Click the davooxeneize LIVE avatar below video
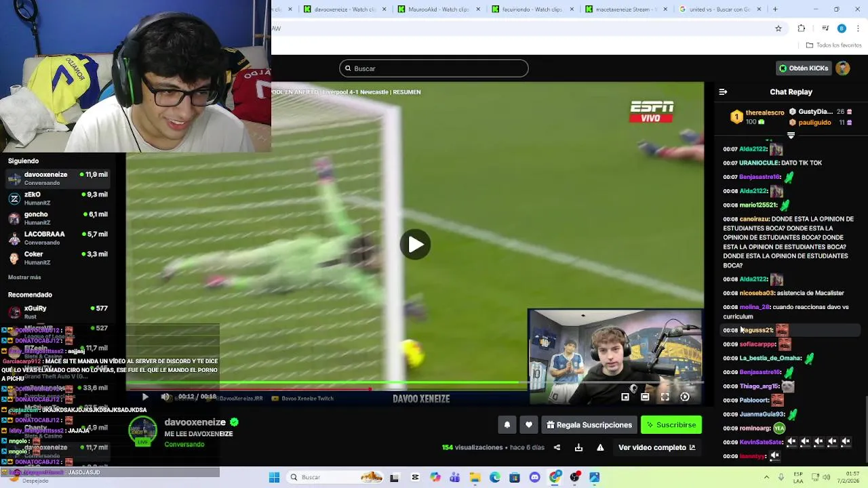Viewport: 868px width, 488px height. pos(143,431)
